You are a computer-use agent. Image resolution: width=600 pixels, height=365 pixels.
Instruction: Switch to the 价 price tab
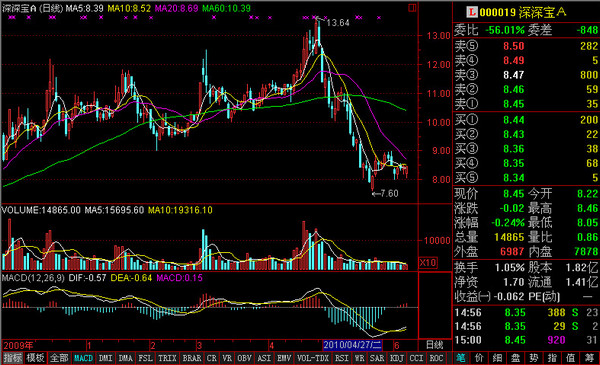click(x=479, y=358)
